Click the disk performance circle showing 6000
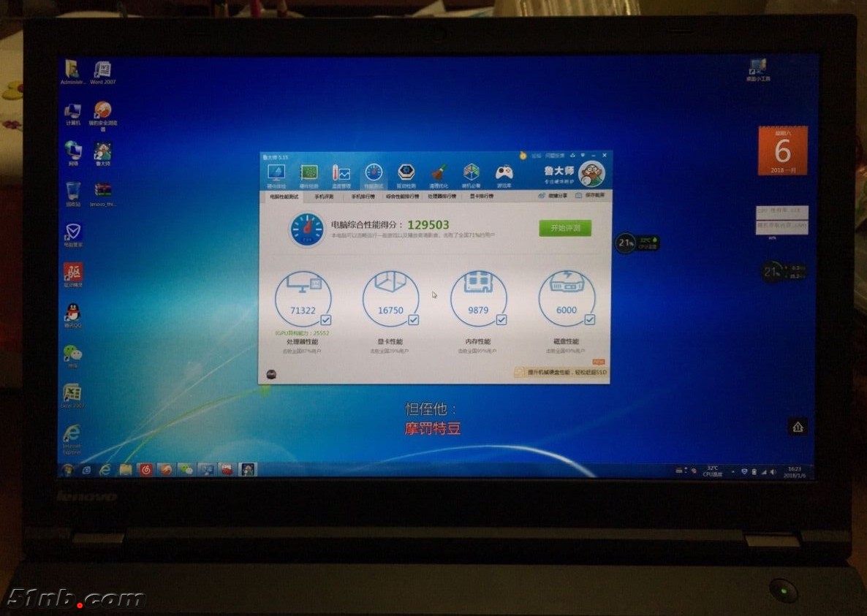867x616 pixels. (x=567, y=298)
